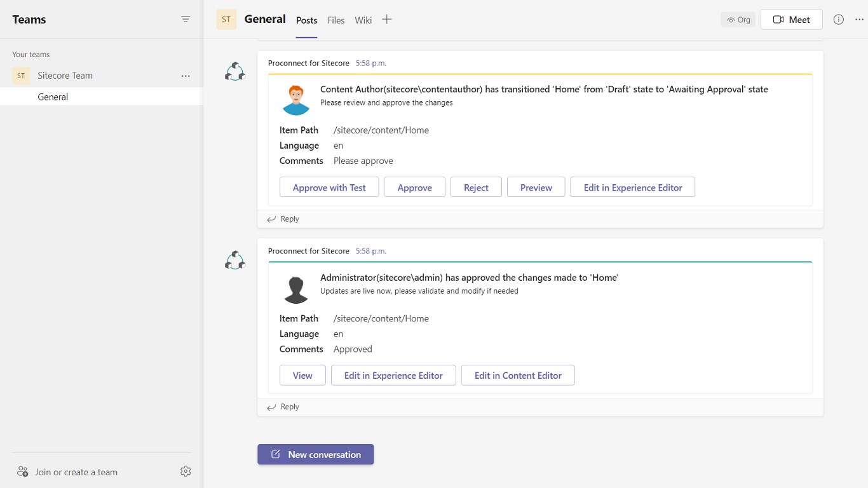
Task: Open Sitecore Team more options ellipsis
Action: tap(186, 76)
